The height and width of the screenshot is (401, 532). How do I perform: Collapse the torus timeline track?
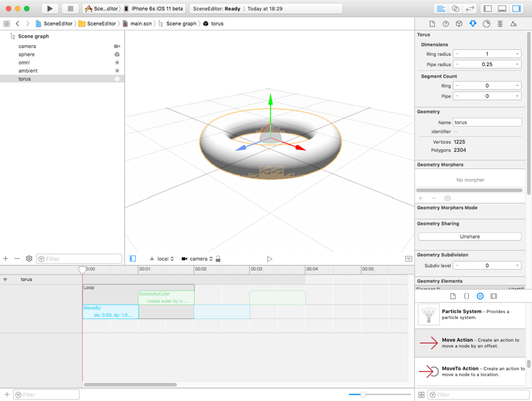coord(5,279)
